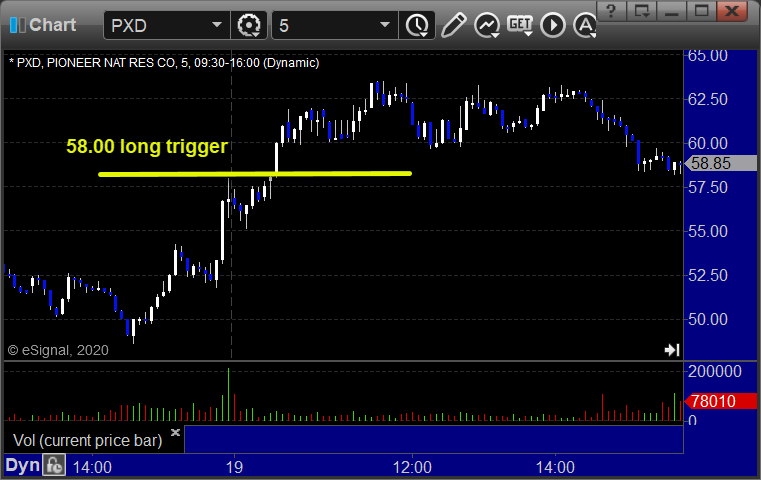Open the chart settings gear icon
The width and height of the screenshot is (761, 480).
pyautogui.click(x=248, y=25)
